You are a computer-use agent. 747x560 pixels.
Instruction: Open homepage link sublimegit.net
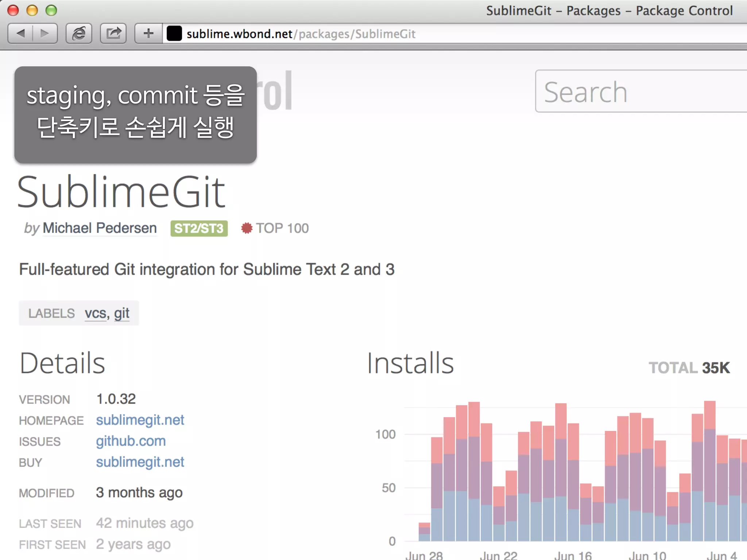pos(140,420)
